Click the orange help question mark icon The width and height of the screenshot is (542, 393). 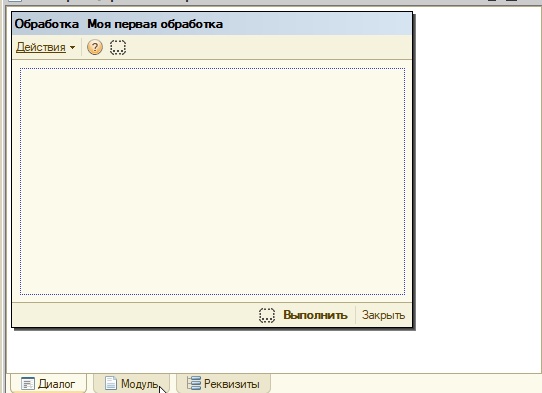click(x=95, y=47)
